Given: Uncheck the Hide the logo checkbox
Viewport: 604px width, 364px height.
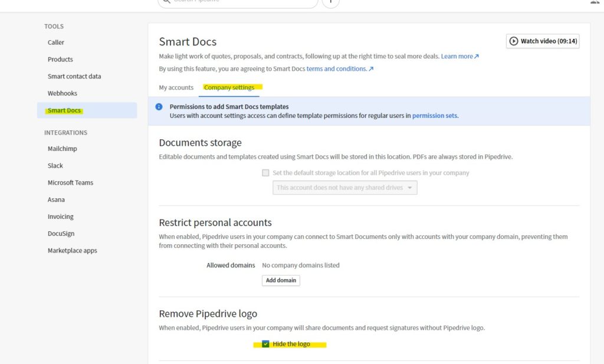Looking at the screenshot, I should pos(265,343).
